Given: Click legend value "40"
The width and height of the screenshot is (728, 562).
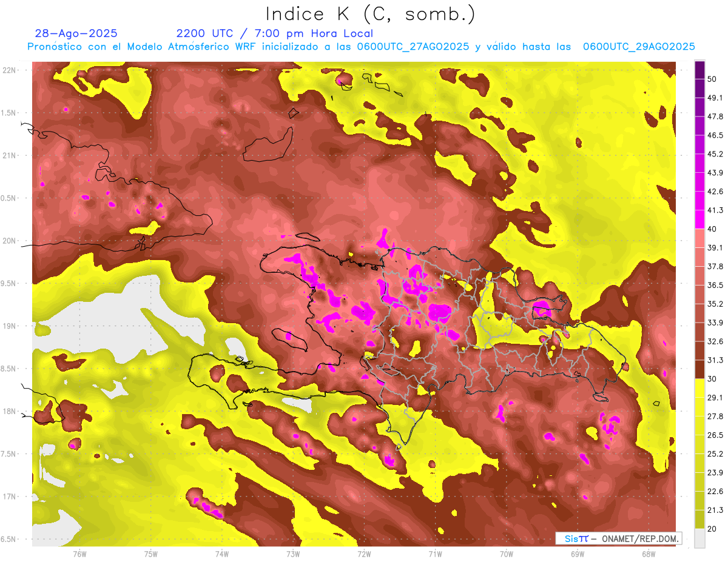Looking at the screenshot, I should point(712,229).
